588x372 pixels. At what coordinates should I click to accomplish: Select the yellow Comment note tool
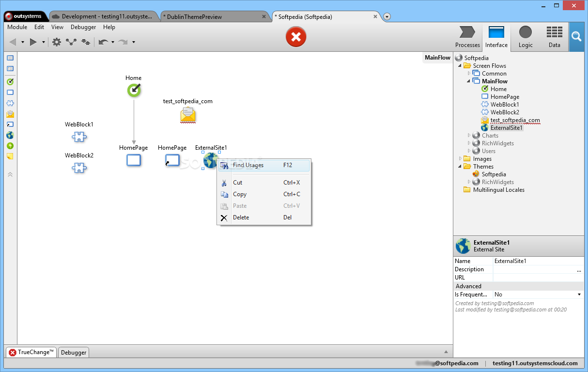click(x=10, y=156)
